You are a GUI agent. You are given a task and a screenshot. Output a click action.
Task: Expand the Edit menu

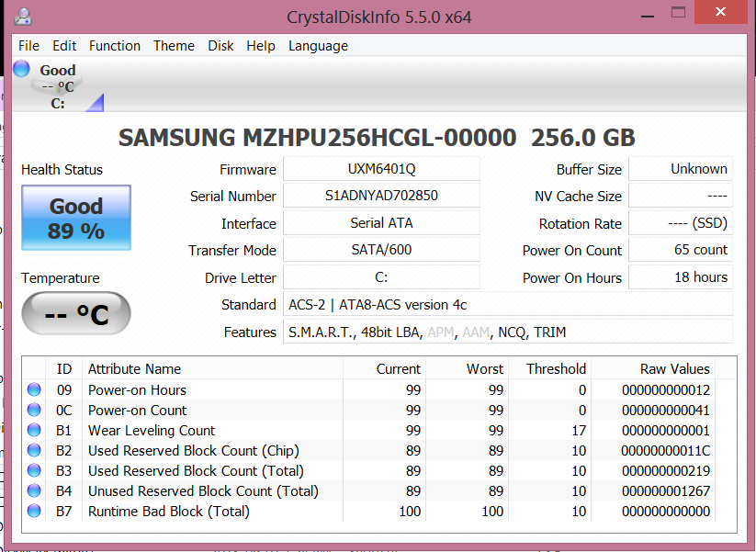[x=64, y=46]
